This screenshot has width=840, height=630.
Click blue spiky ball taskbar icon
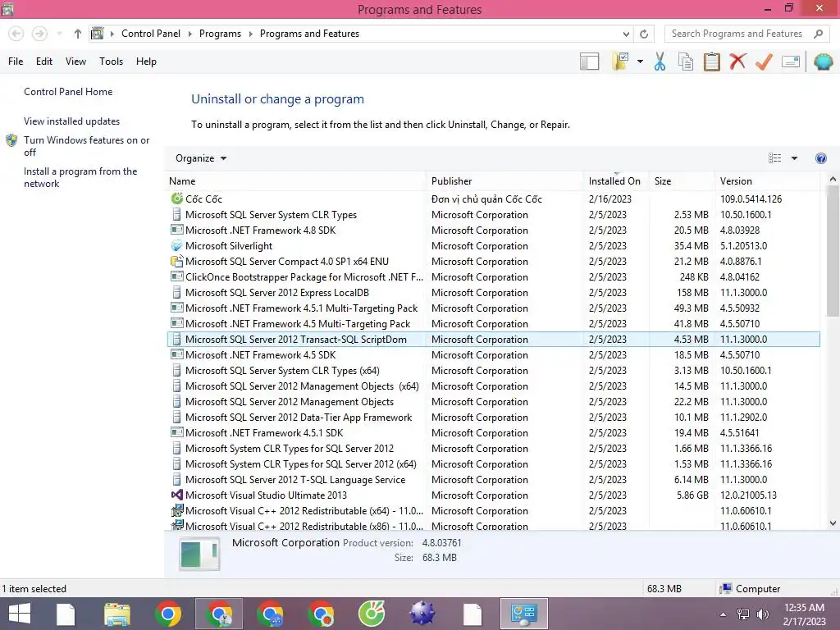[x=422, y=614]
